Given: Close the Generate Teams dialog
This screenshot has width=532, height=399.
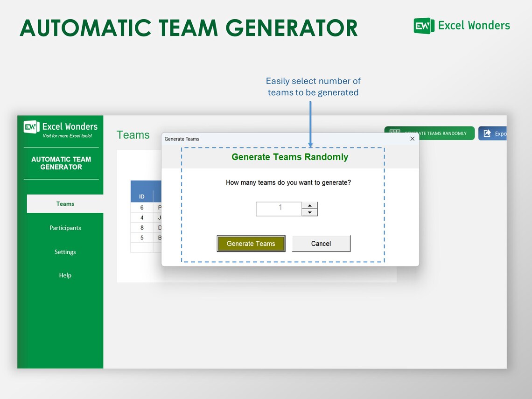Looking at the screenshot, I should (x=412, y=139).
